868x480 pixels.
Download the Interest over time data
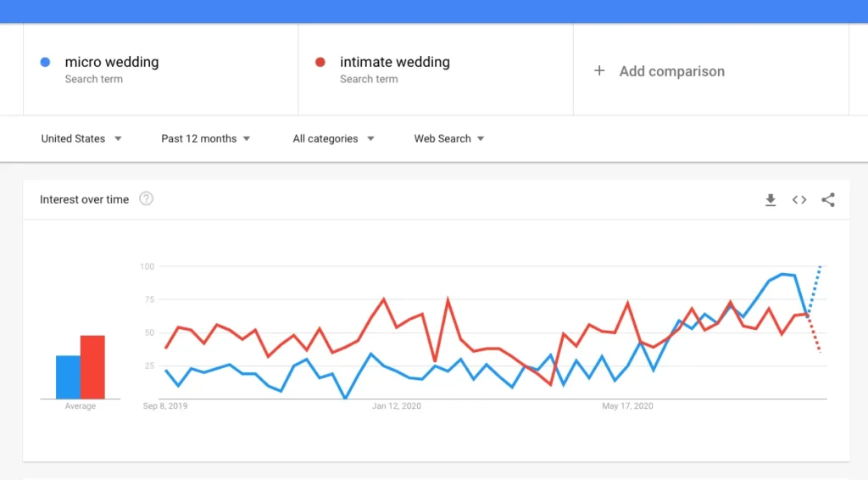click(770, 200)
